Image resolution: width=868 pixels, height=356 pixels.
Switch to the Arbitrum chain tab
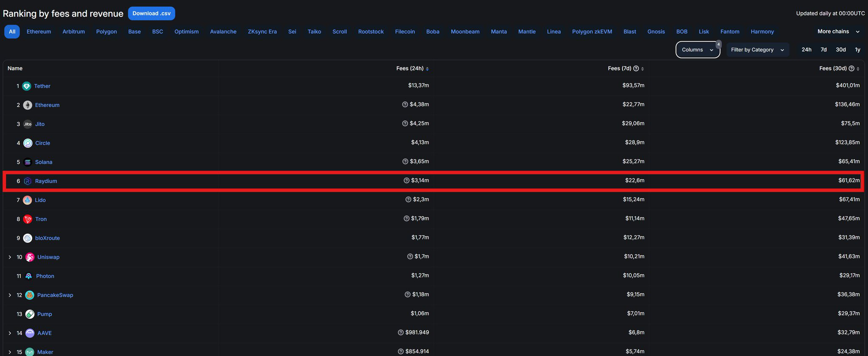tap(73, 31)
